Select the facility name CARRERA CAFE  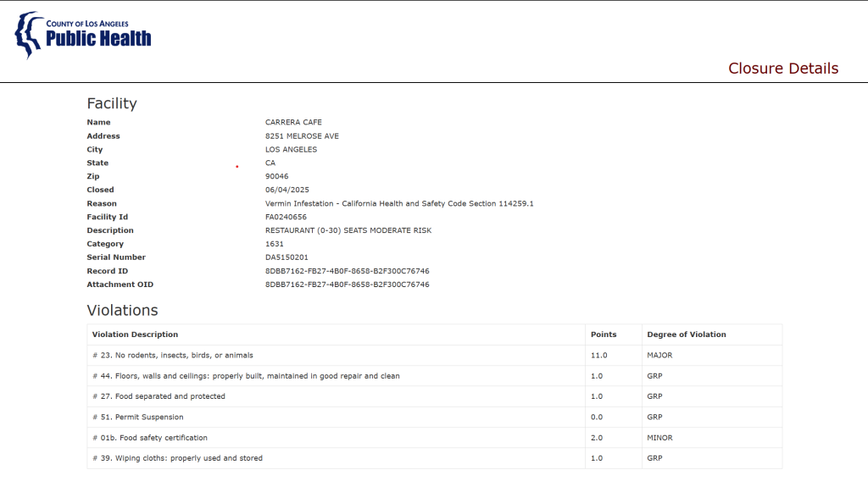point(293,122)
